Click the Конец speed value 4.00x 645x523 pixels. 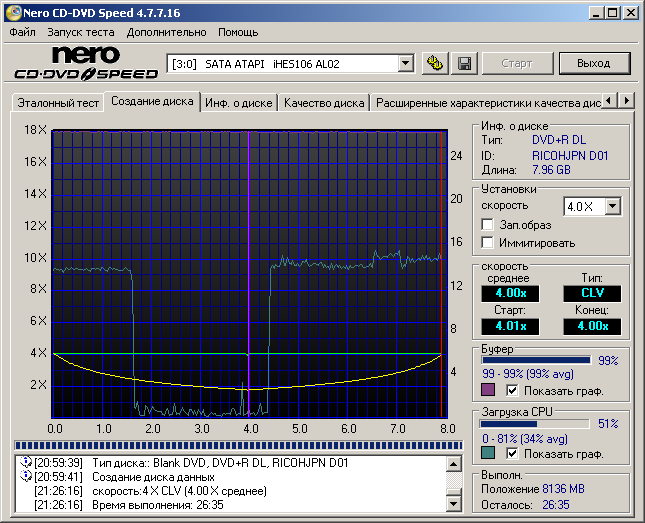[x=592, y=326]
